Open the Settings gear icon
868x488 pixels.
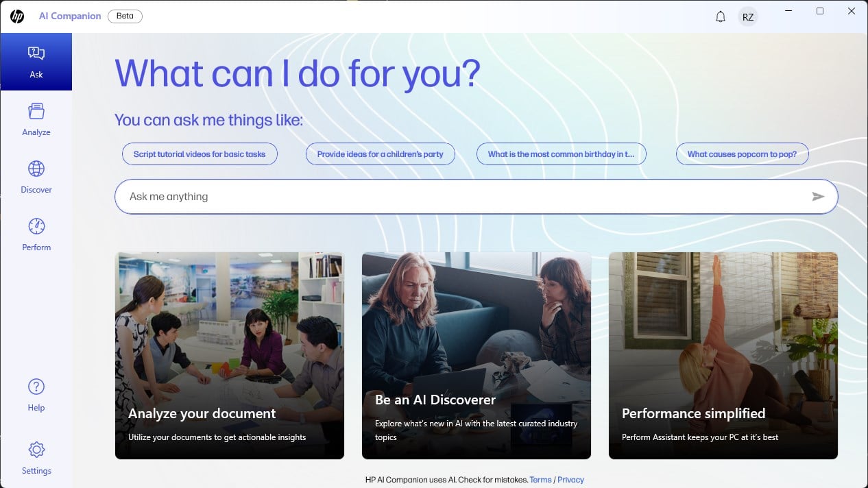click(36, 450)
